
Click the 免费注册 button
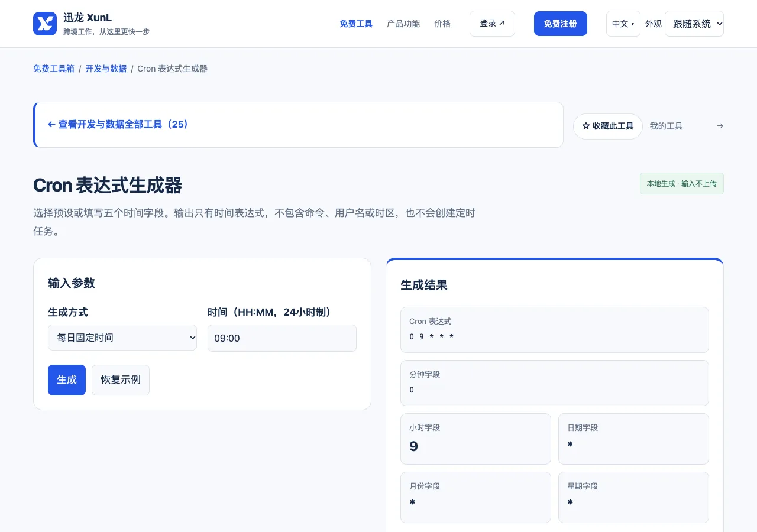561,24
